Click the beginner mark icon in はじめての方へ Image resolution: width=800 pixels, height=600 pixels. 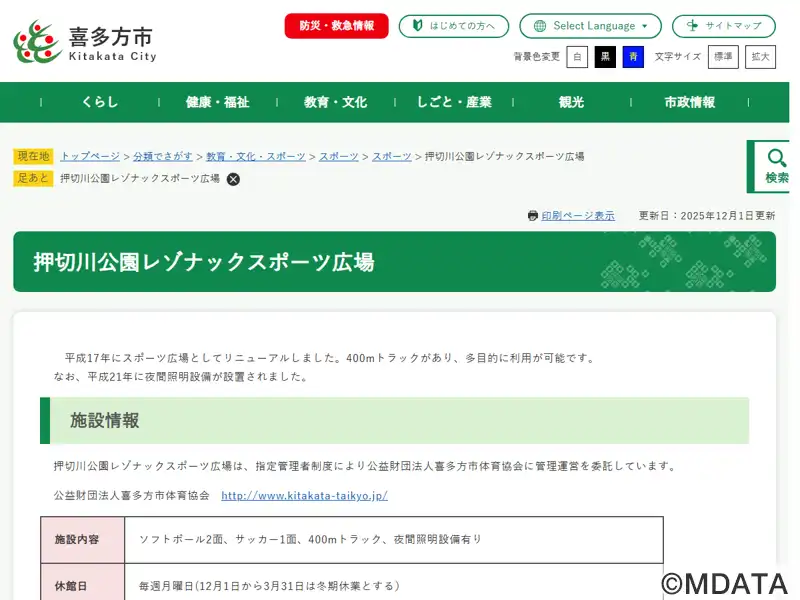(x=417, y=26)
